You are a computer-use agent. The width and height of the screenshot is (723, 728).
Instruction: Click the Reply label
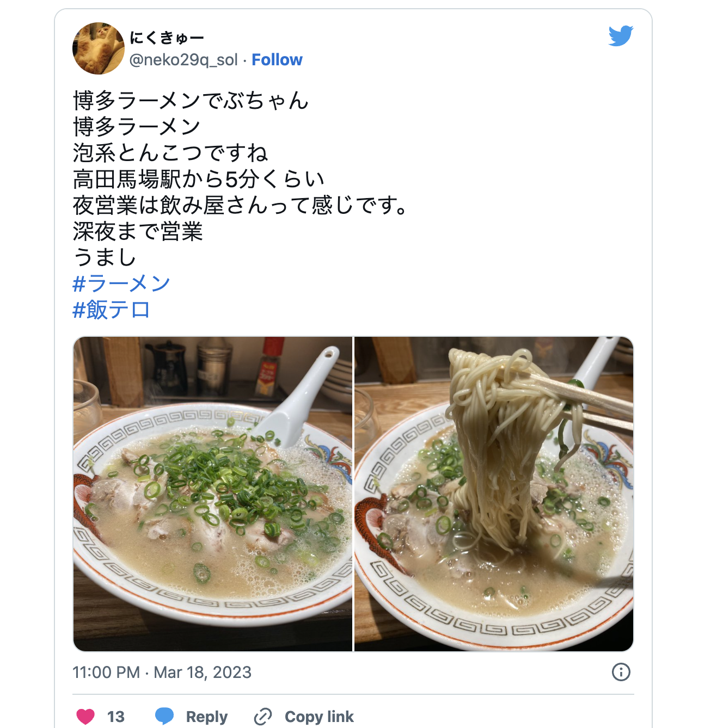click(x=207, y=717)
